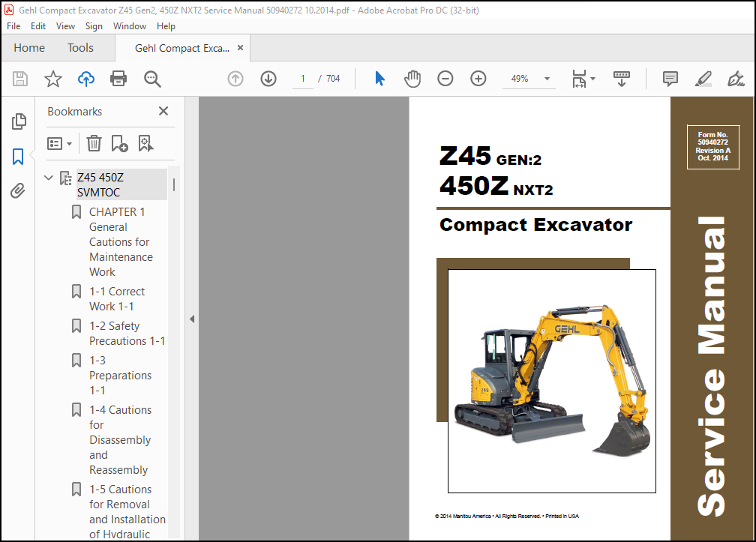This screenshot has width=756, height=542.
Task: Activate the Hand pan tool
Action: 412,79
